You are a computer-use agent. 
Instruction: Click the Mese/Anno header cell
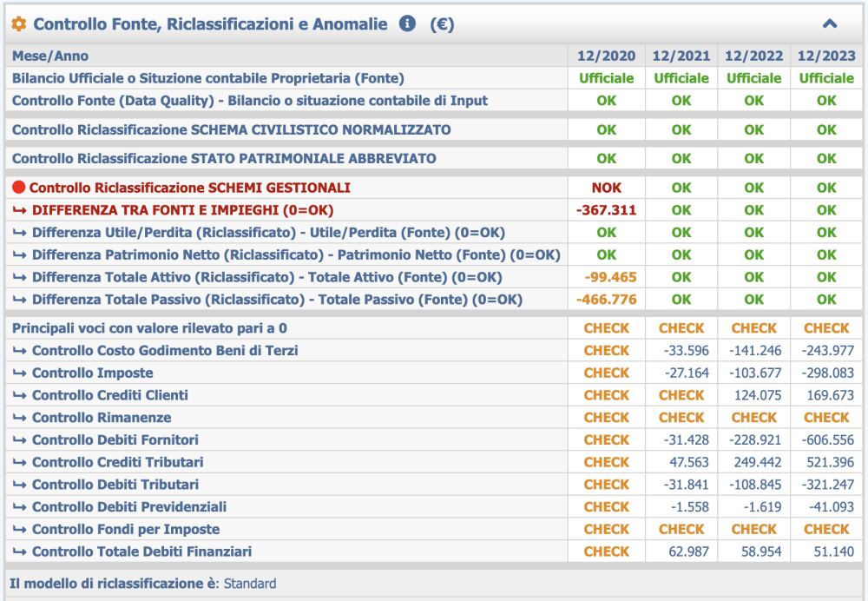[50, 56]
